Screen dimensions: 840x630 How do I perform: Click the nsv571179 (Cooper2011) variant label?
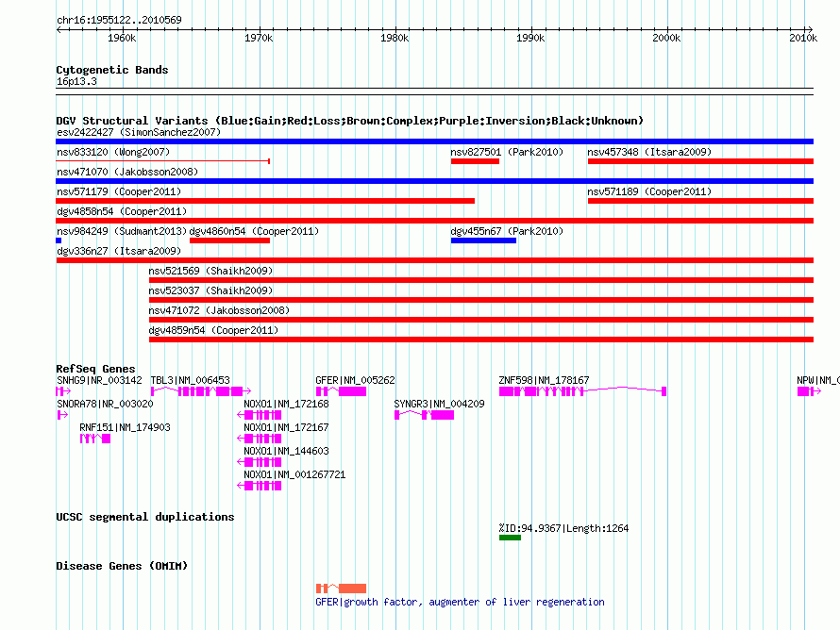click(119, 191)
